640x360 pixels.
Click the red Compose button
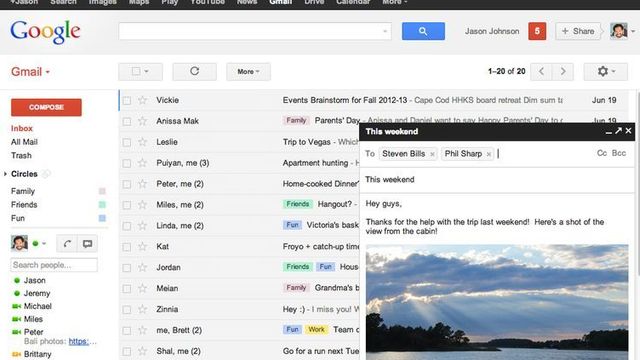46,107
